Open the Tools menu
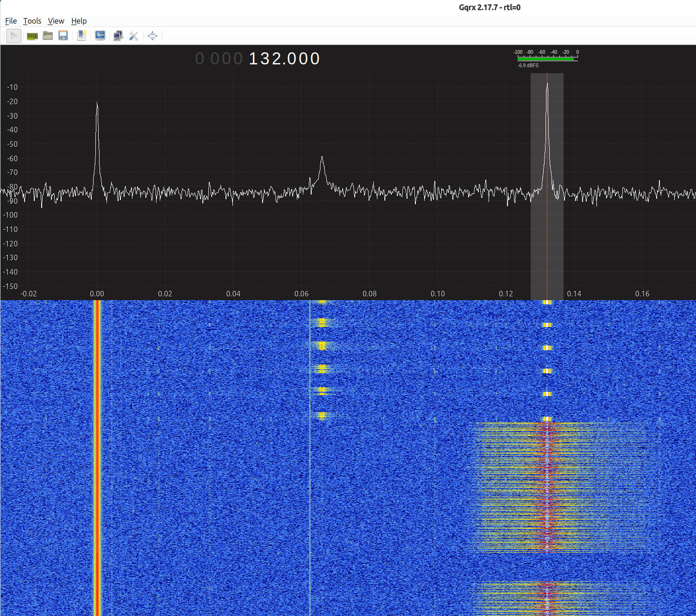 click(x=32, y=21)
